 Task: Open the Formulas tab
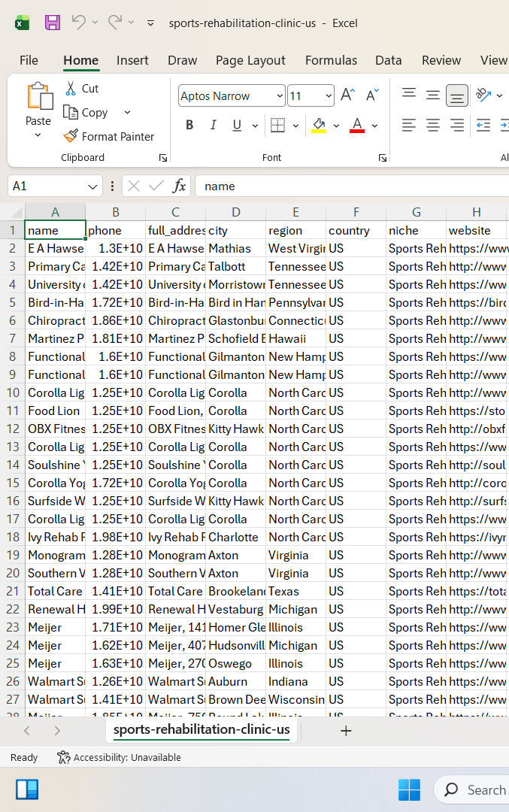point(331,60)
